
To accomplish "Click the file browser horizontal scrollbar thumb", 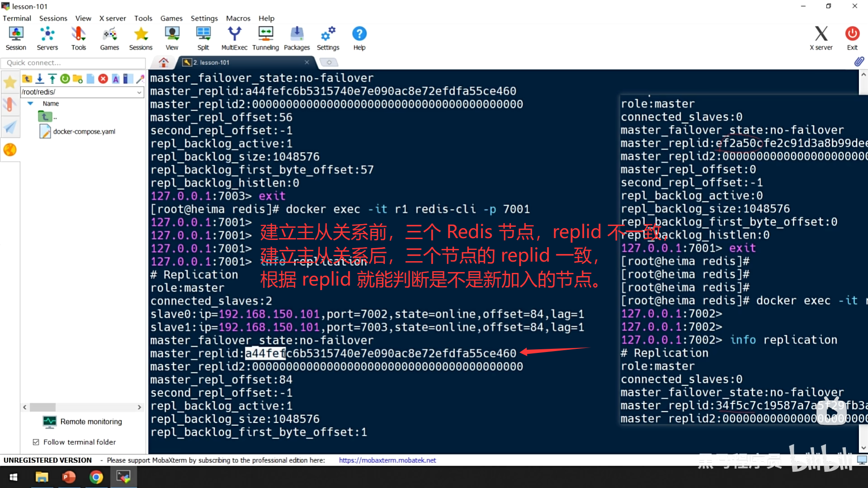I will click(43, 407).
